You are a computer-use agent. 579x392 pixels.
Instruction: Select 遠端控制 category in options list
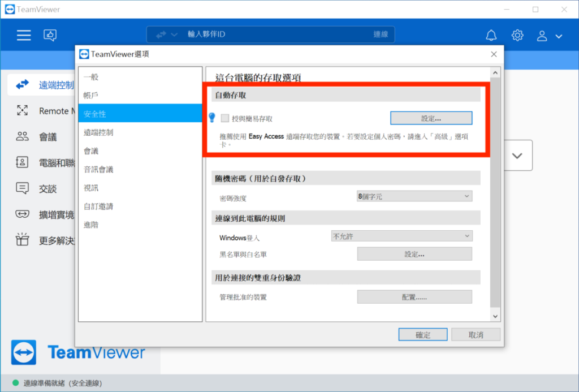coord(140,132)
